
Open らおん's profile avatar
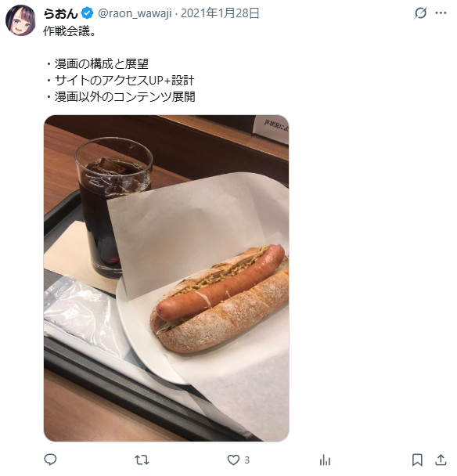(x=20, y=20)
